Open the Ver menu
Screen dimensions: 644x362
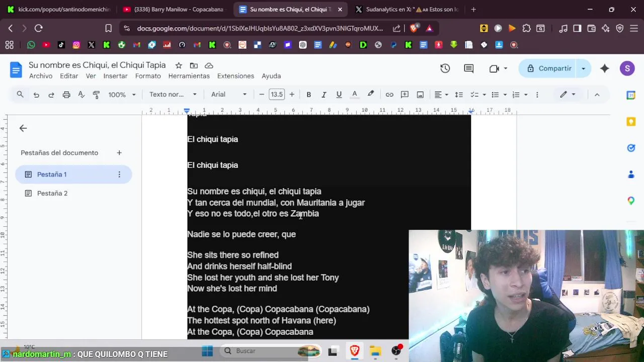tap(91, 76)
